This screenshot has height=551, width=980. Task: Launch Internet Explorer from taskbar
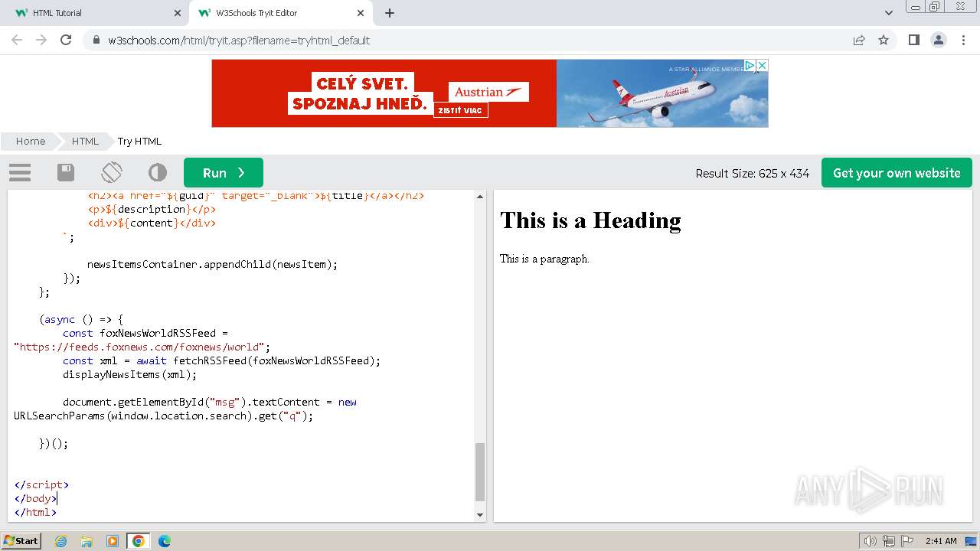tap(60, 541)
